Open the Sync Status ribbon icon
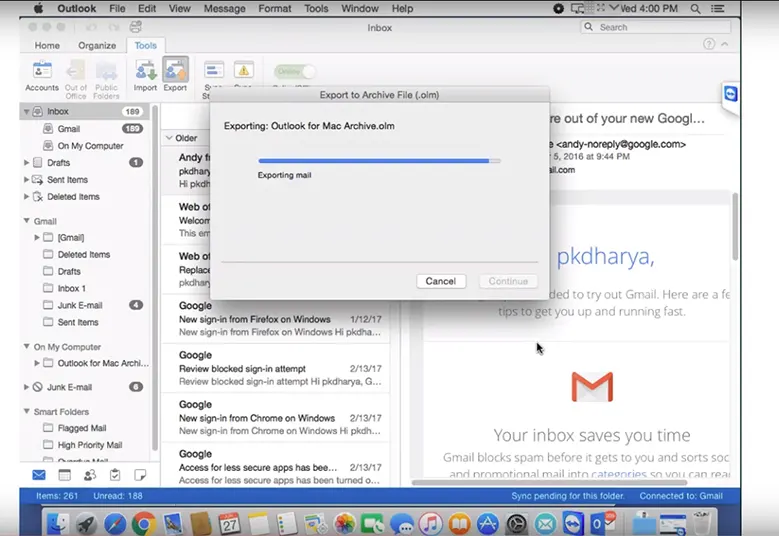779x536 pixels. click(214, 71)
